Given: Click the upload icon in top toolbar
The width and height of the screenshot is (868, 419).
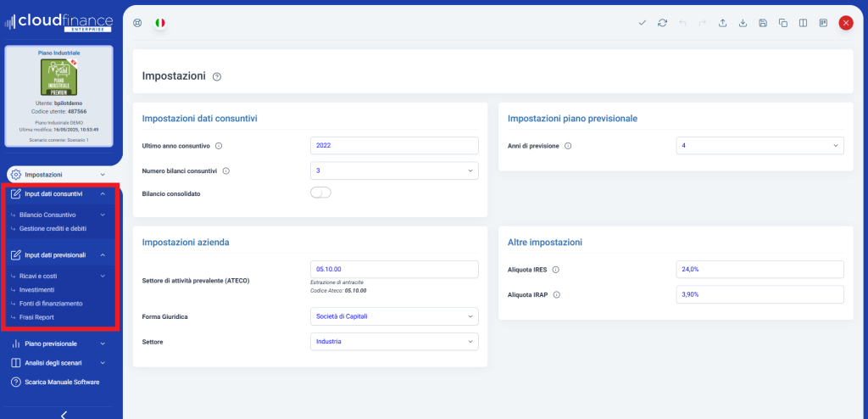Looking at the screenshot, I should (722, 23).
